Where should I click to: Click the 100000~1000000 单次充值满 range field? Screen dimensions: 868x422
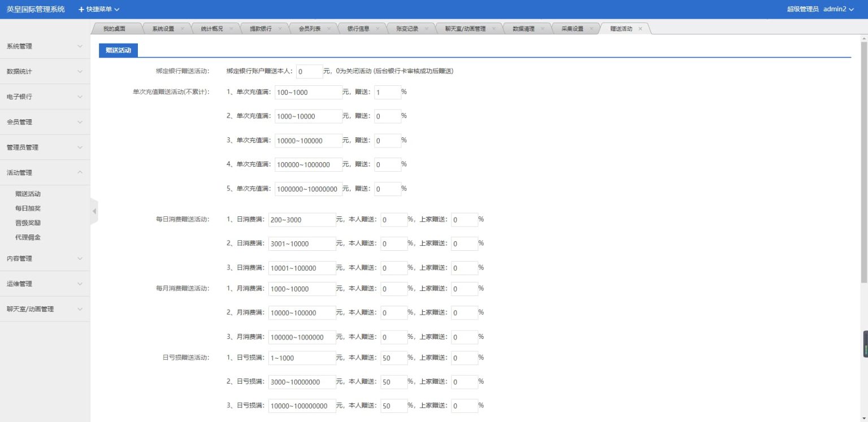click(309, 165)
